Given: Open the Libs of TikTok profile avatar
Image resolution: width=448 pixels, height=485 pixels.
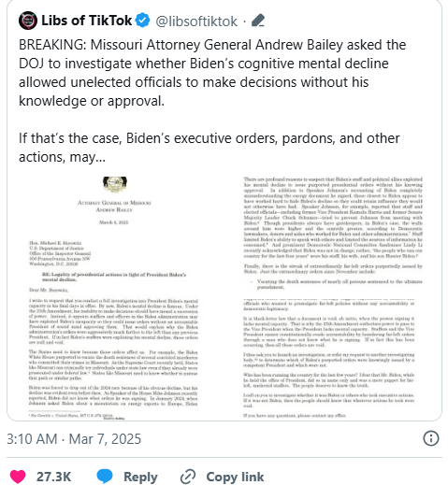Looking at the screenshot, I should pyautogui.click(x=28, y=21).
